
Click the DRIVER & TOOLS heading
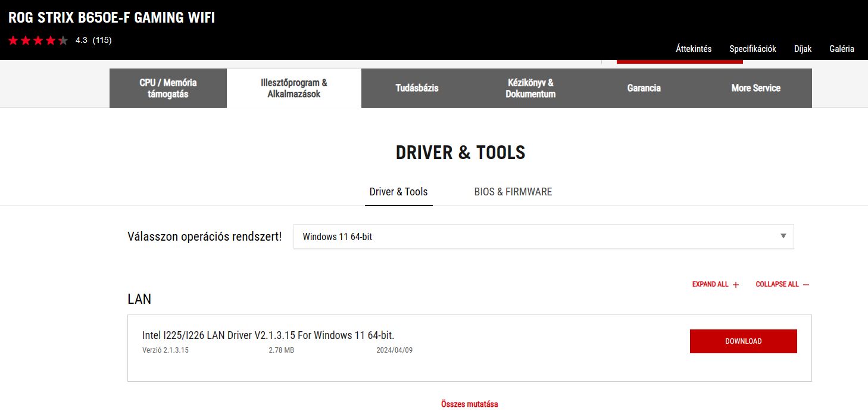coord(460,152)
